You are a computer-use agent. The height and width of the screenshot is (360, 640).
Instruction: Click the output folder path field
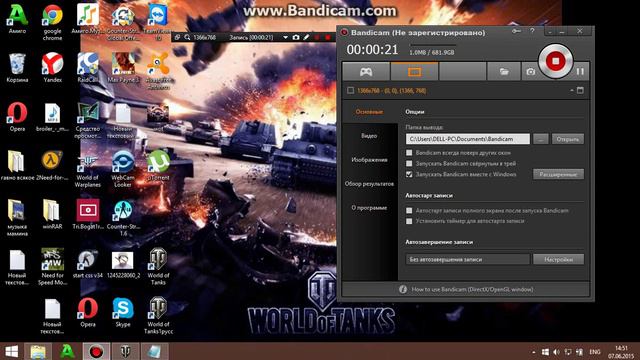tap(468, 139)
